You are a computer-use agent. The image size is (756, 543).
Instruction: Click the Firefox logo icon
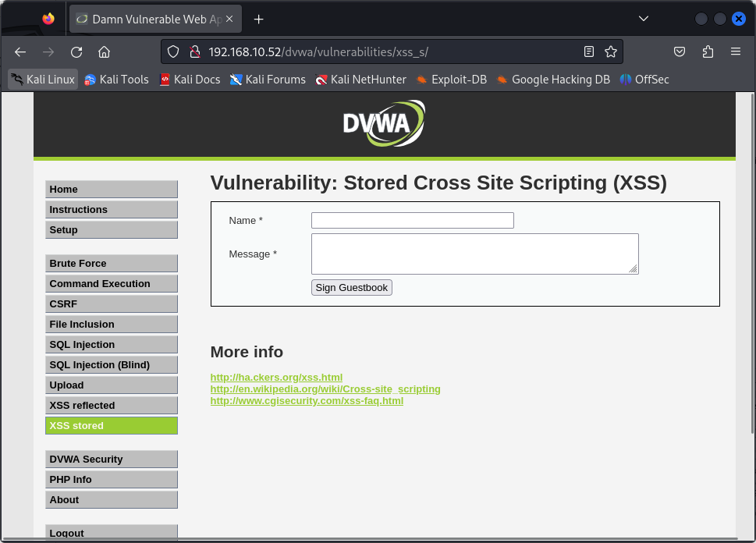point(48,19)
